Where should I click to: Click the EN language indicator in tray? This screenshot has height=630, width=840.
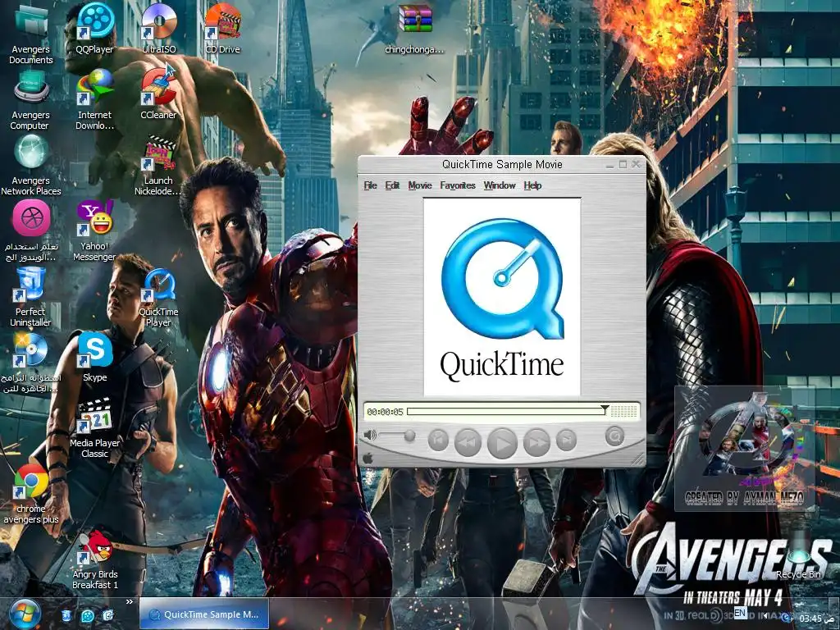click(740, 612)
